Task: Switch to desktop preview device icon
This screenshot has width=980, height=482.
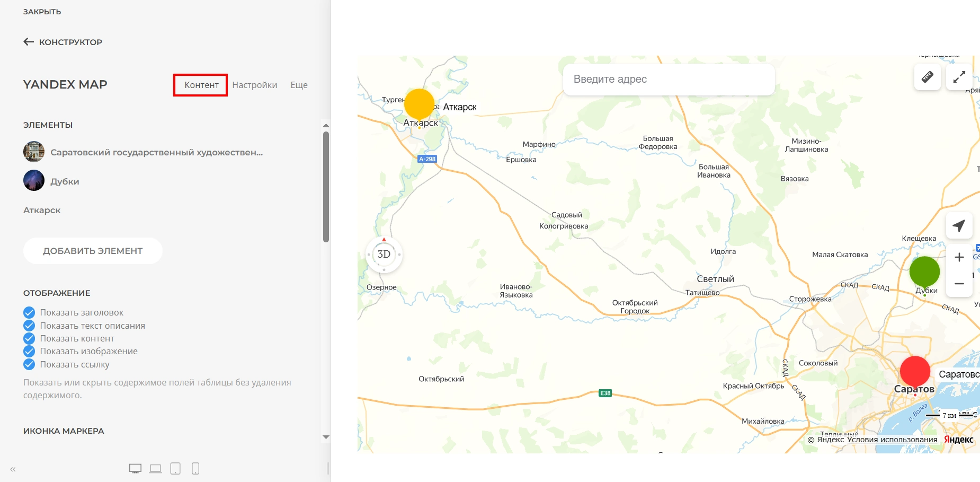Action: point(135,469)
